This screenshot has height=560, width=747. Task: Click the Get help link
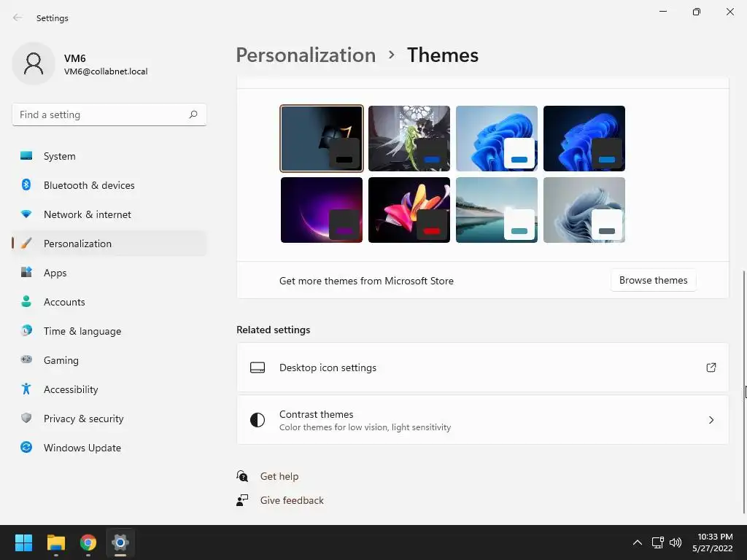coord(279,476)
